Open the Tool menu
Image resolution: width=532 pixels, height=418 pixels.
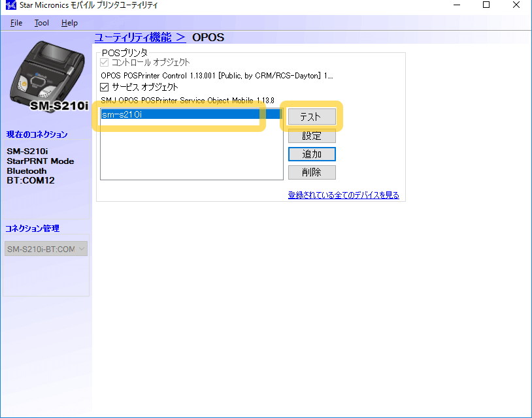[x=42, y=23]
